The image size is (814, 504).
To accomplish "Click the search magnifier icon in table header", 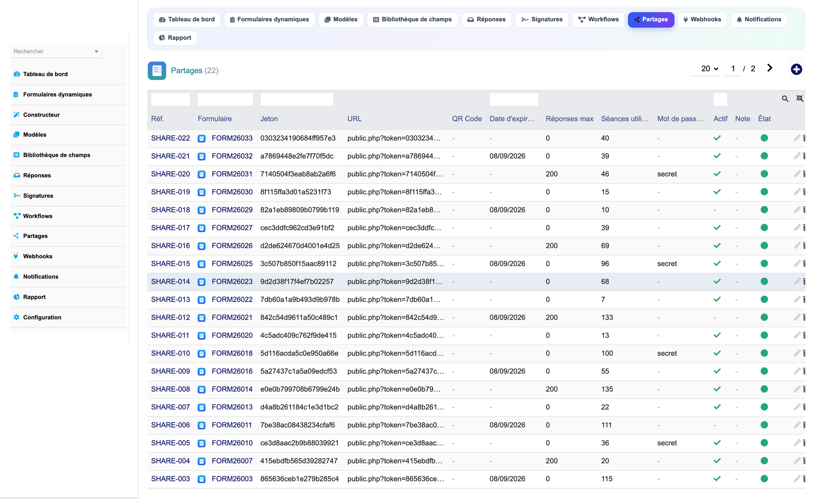I will coord(785,99).
